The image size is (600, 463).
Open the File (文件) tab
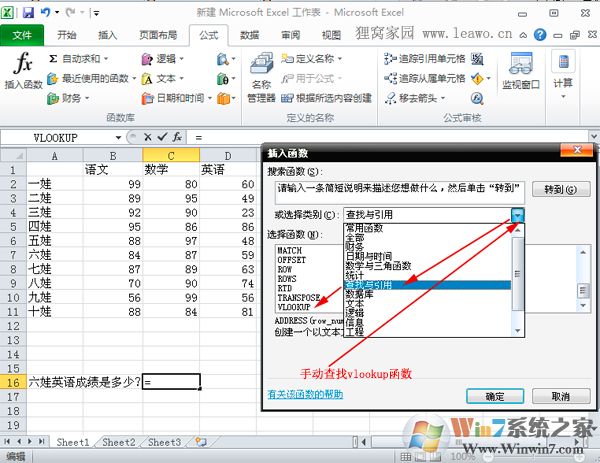[x=22, y=35]
